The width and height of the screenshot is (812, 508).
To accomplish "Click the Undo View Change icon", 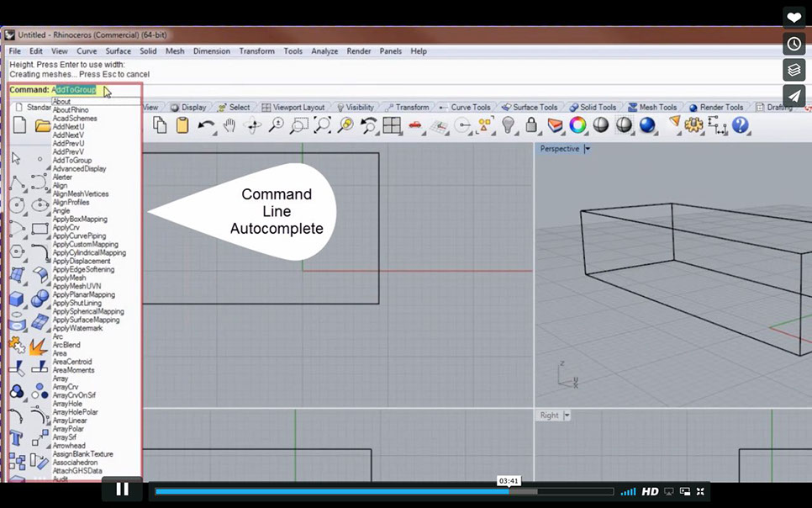I will point(369,125).
